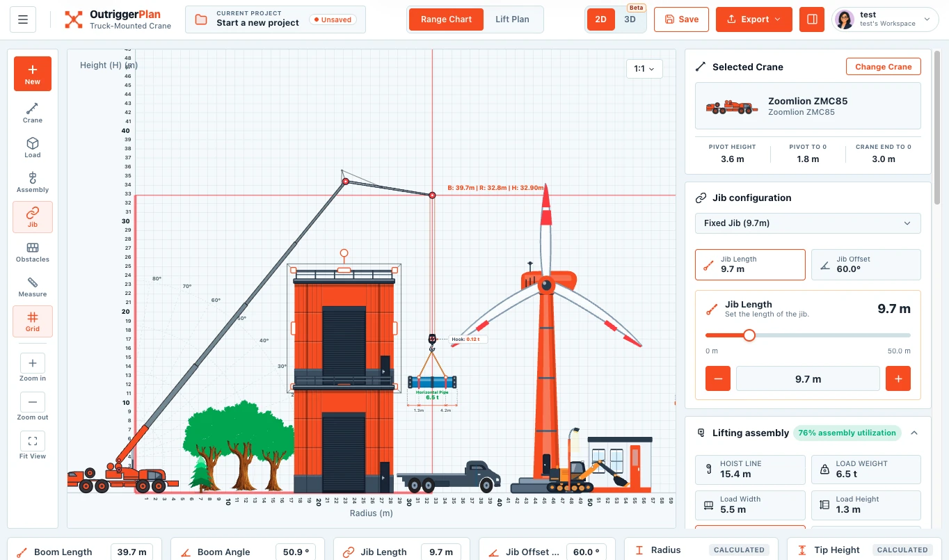Select the Jib Offset parameter card
The height and width of the screenshot is (560, 949).
point(866,264)
